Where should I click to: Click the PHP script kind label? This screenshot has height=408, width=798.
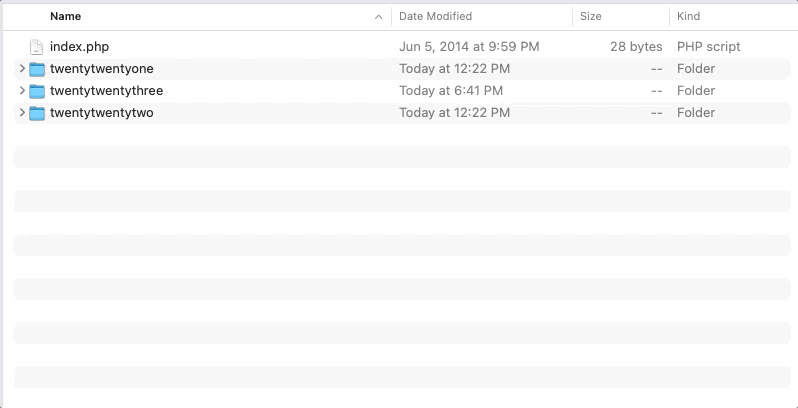click(x=708, y=47)
